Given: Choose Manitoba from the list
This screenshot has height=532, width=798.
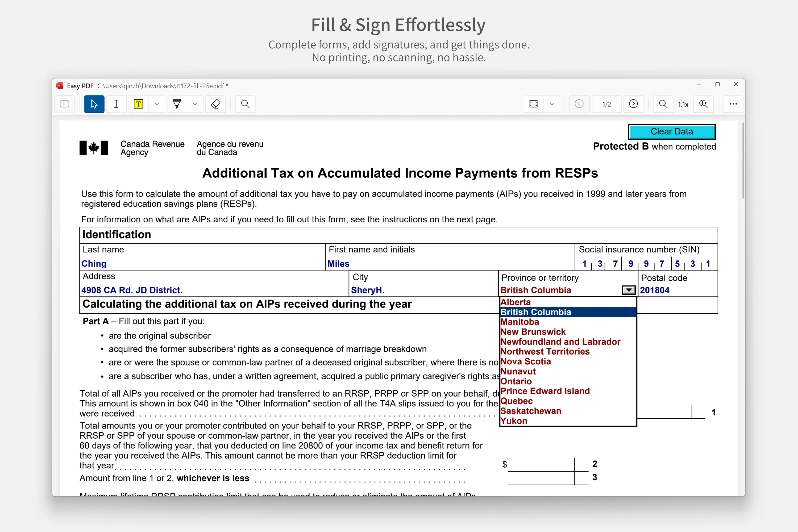Looking at the screenshot, I should pyautogui.click(x=568, y=322).
